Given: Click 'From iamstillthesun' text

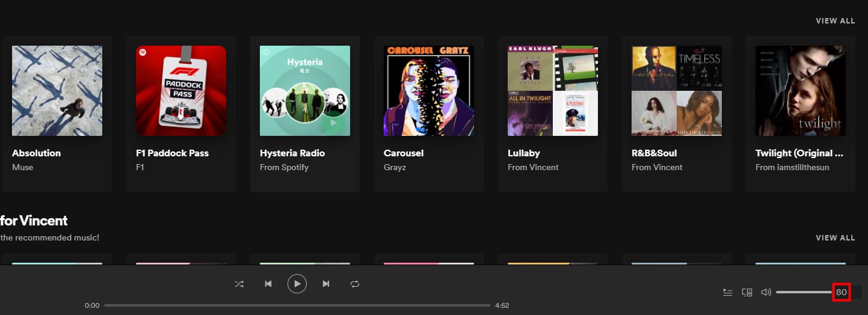Looking at the screenshot, I should (x=792, y=167).
